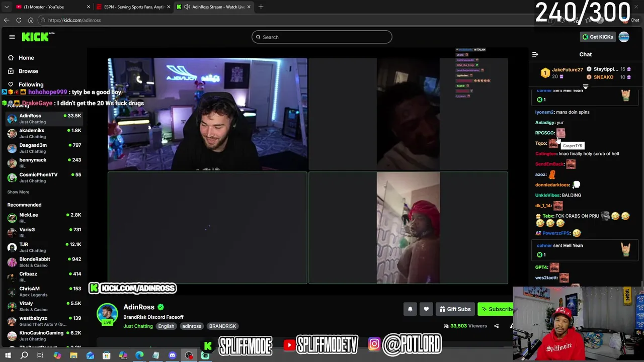Open a new browser tab
Image resolution: width=644 pixels, height=362 pixels.
click(x=261, y=7)
